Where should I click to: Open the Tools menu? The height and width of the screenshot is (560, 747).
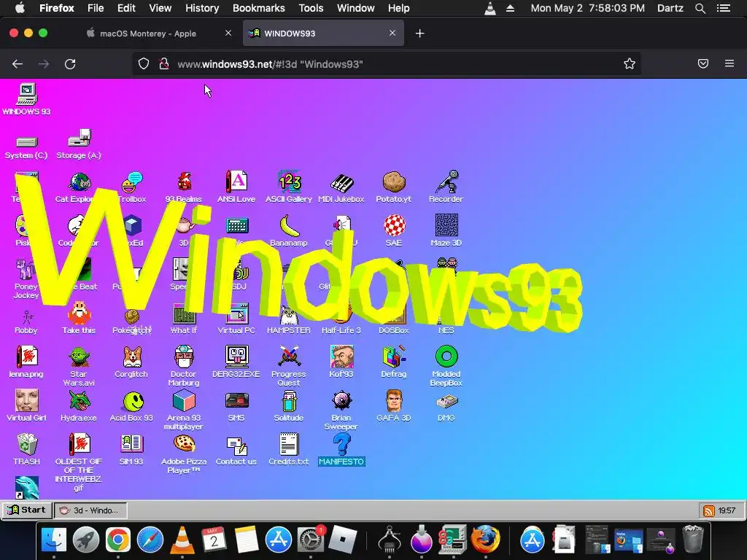[311, 8]
